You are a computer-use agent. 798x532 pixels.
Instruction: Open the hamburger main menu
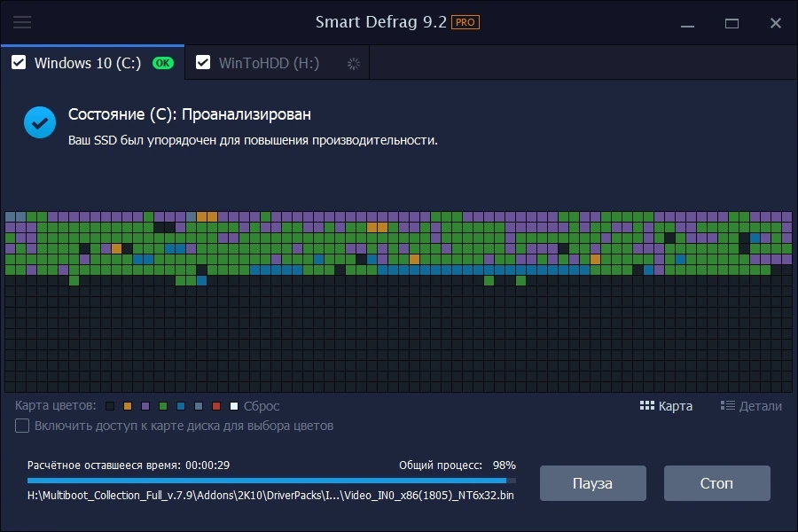(22, 22)
